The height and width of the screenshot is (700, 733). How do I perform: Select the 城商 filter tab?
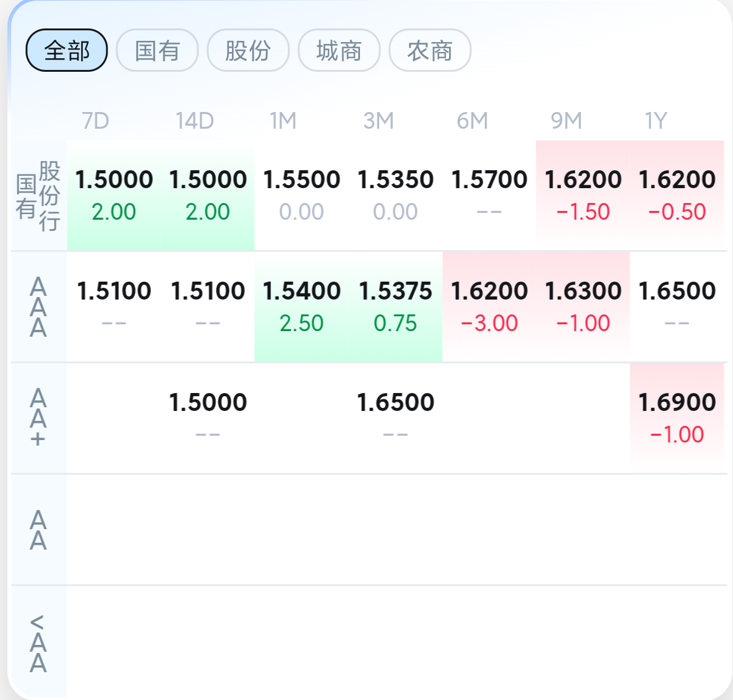339,51
